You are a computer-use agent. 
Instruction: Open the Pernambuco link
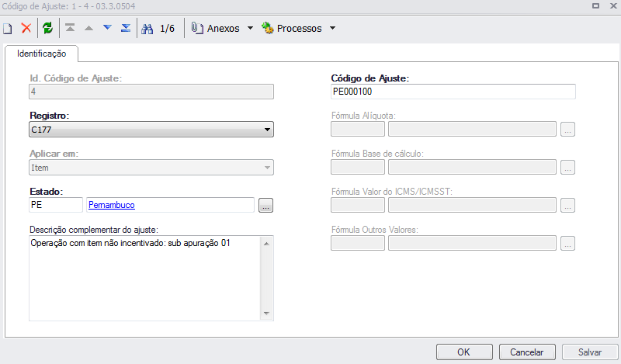pos(113,205)
